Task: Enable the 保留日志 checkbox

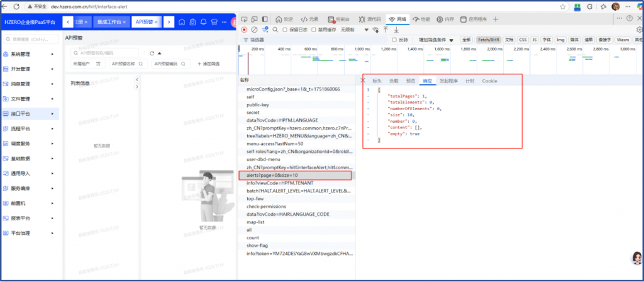Action: pos(286,30)
